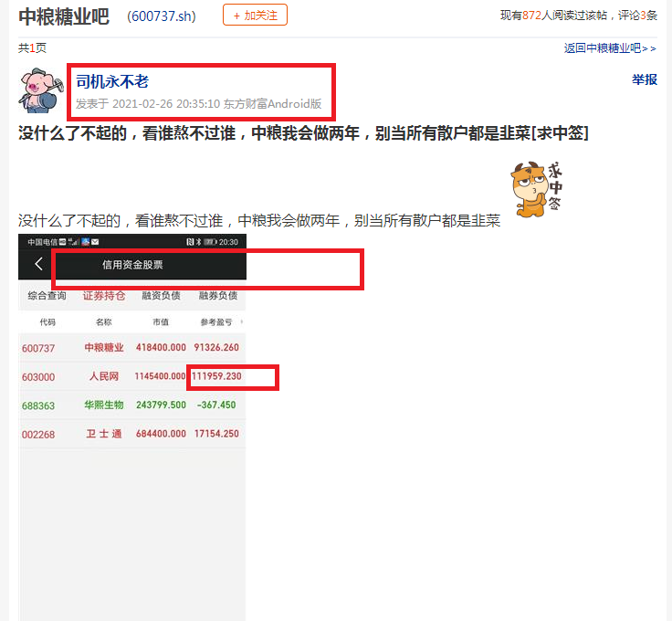
Task: Click the 中国电信 carrier label
Action: (42, 242)
